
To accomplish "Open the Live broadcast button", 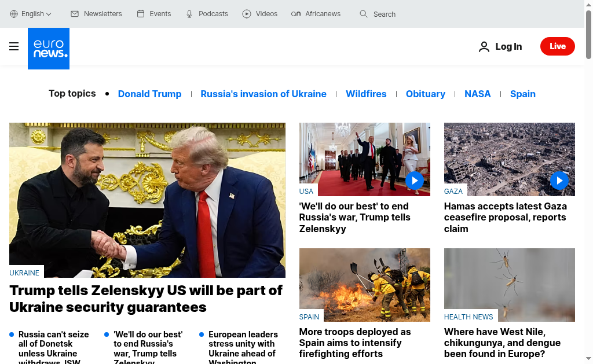I will [x=558, y=46].
